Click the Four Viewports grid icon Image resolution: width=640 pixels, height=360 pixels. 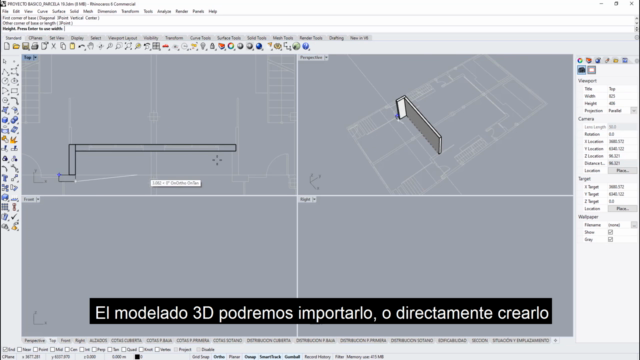156,47
